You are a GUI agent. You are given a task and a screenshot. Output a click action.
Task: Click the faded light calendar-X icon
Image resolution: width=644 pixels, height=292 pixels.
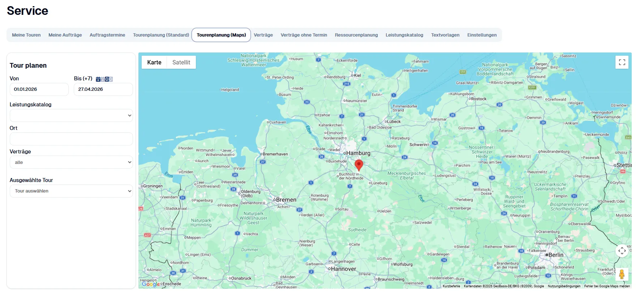(111, 79)
